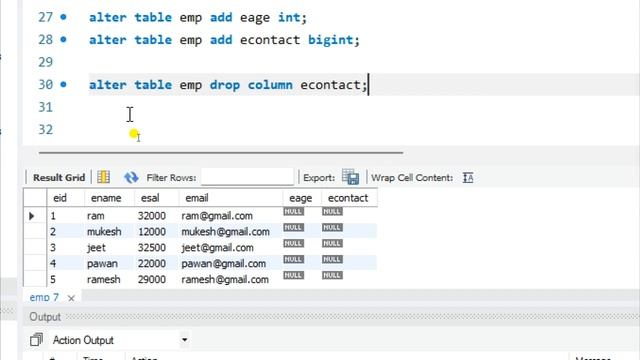Image resolution: width=640 pixels, height=360 pixels.
Task: Select cell '22000' in esal
Action: tap(152, 263)
